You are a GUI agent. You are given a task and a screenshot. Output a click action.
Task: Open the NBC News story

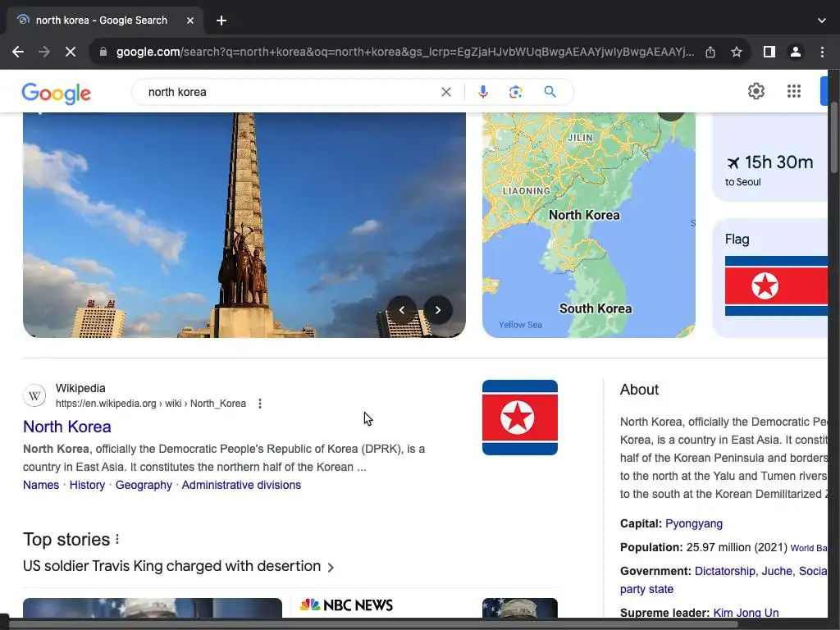pos(347,605)
